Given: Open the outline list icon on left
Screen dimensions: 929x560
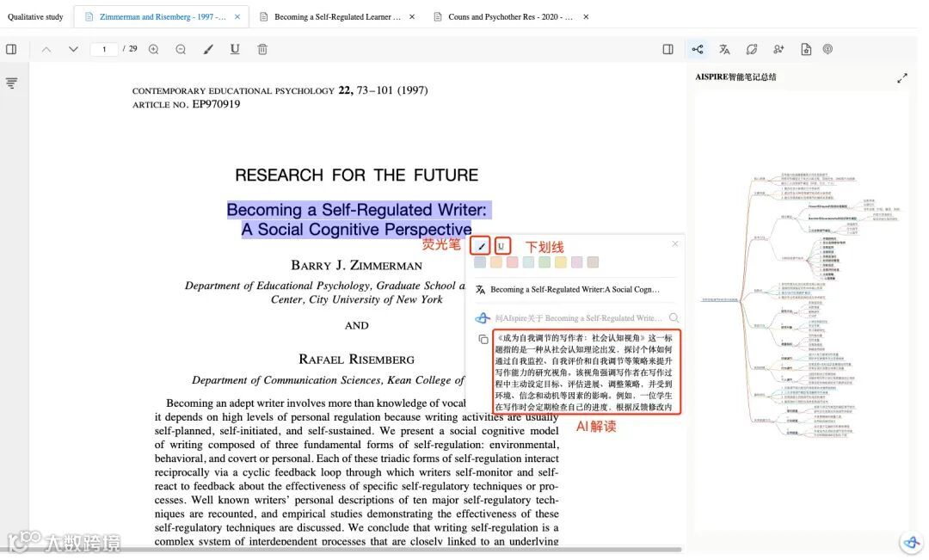Looking at the screenshot, I should pos(11,83).
